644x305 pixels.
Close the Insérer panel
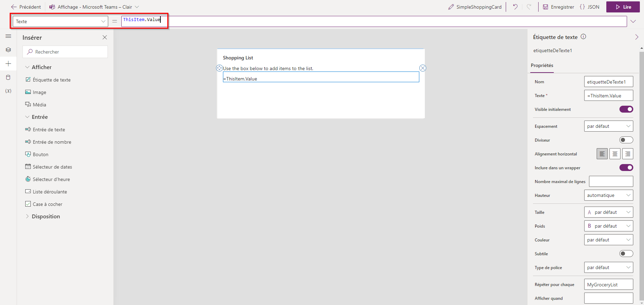click(x=105, y=37)
